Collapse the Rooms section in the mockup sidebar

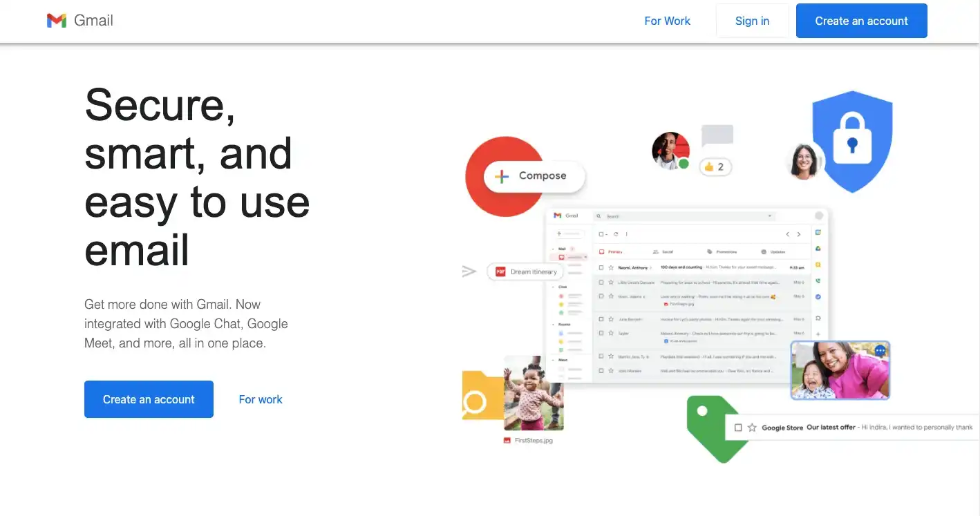(x=553, y=324)
